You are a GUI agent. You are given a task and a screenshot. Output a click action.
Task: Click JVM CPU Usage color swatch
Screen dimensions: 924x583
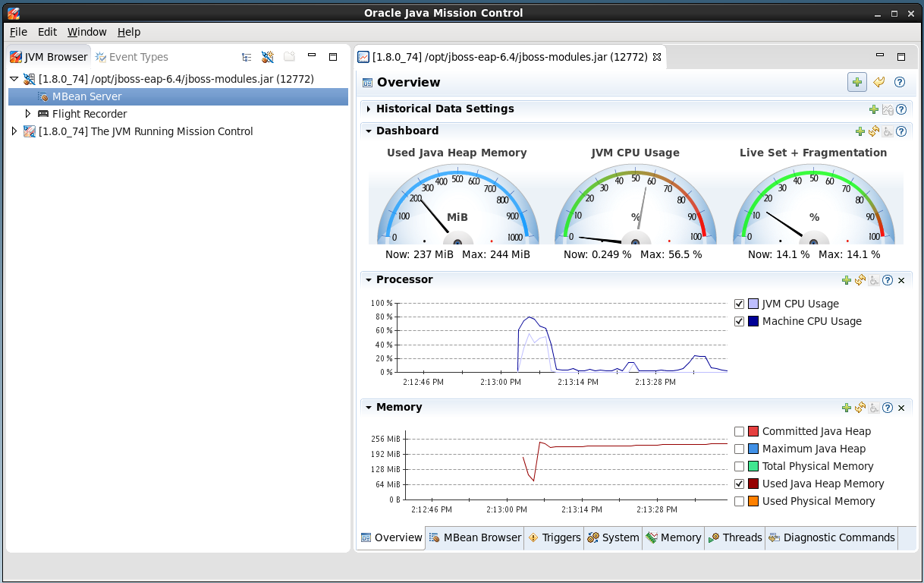point(753,304)
